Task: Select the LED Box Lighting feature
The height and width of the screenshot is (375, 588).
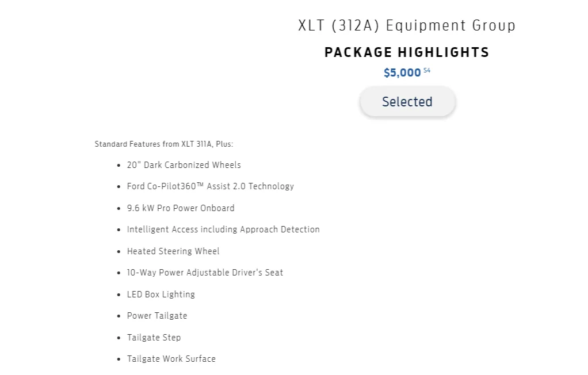Action: pyautogui.click(x=161, y=294)
